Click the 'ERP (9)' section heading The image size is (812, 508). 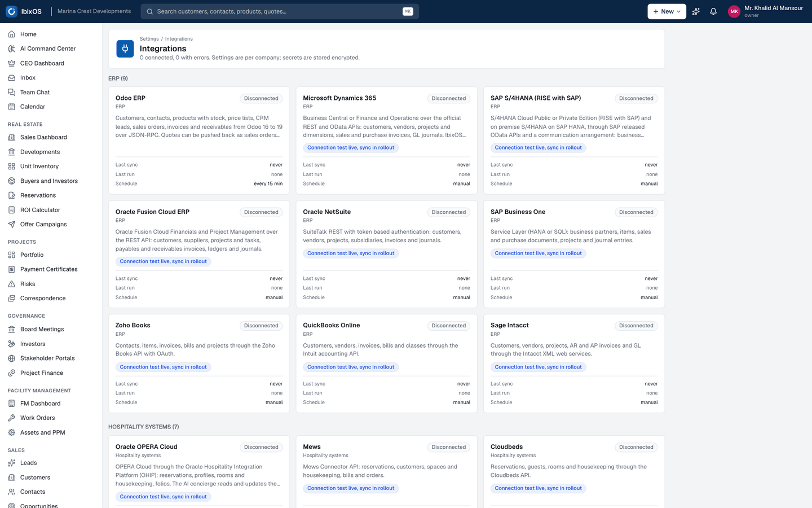(118, 78)
